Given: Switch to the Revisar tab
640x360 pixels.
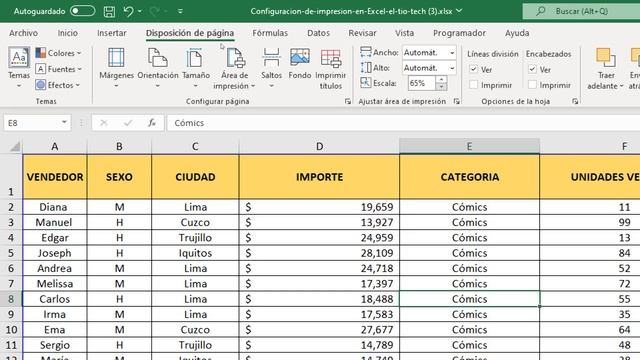Looking at the screenshot, I should coord(362,33).
